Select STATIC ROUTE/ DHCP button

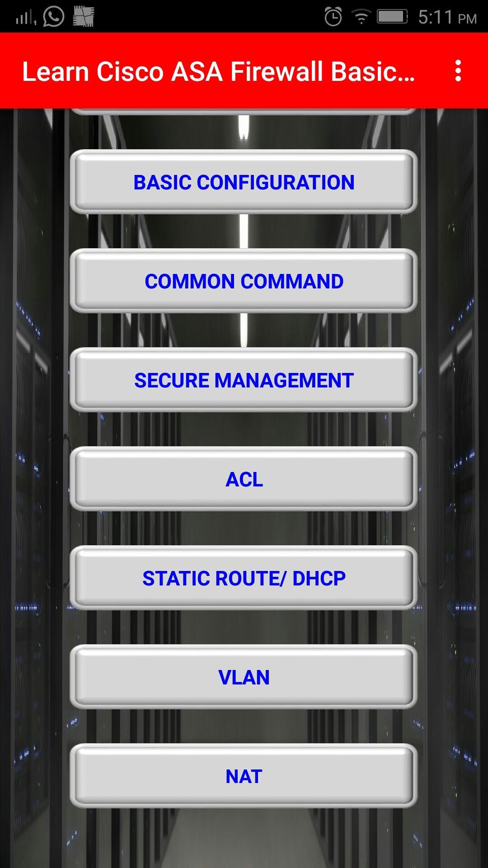point(244,578)
